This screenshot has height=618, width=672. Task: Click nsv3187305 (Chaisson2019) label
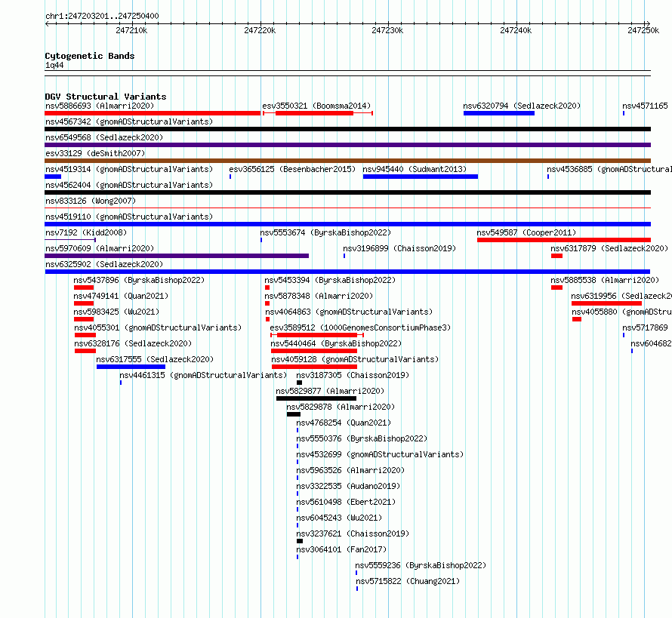353,375
